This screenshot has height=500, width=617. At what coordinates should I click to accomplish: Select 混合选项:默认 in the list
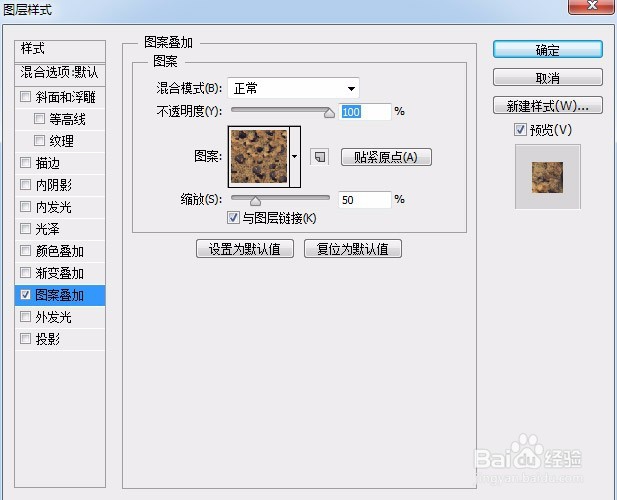(x=60, y=74)
